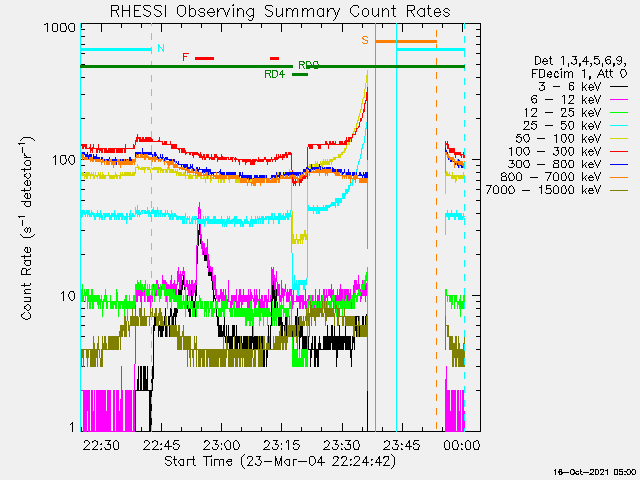The image size is (640, 480).
Task: Click the 'Start Time (23-Mar-04 22:24:42)' axis title
Action: click(x=280, y=461)
